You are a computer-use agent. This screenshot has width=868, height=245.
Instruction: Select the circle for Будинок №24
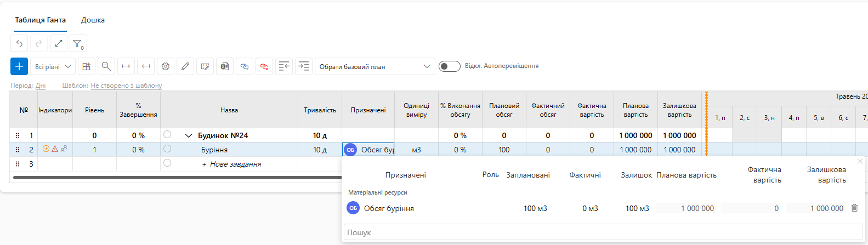pyautogui.click(x=167, y=134)
